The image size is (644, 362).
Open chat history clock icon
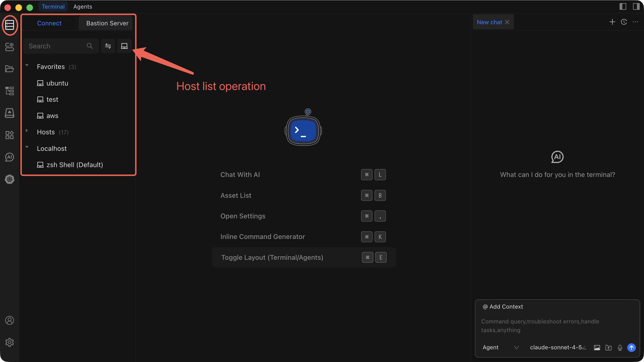coord(624,22)
